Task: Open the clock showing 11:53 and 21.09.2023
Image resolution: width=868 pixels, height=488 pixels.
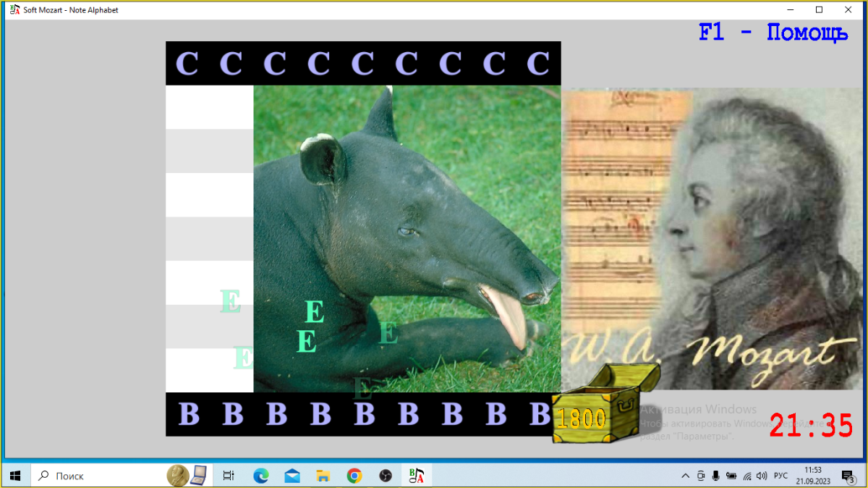Action: [x=813, y=476]
